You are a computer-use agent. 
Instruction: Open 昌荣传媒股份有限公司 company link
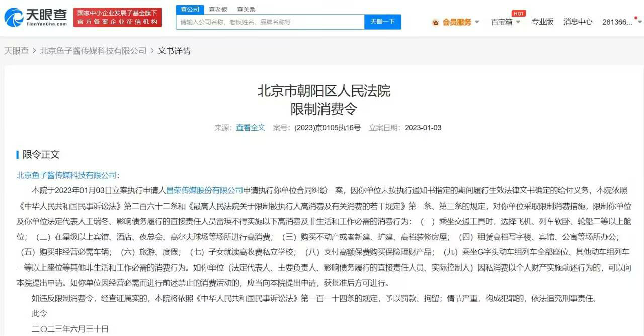point(204,190)
